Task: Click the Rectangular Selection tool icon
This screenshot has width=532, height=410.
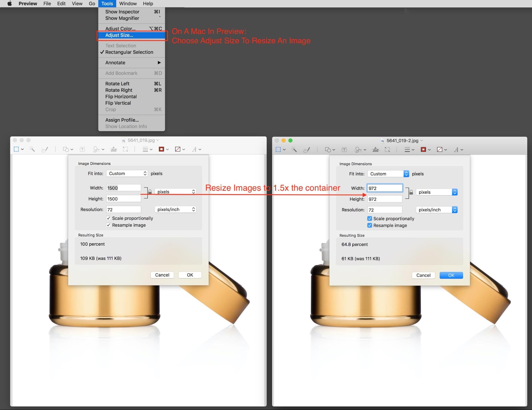Action: (x=17, y=149)
